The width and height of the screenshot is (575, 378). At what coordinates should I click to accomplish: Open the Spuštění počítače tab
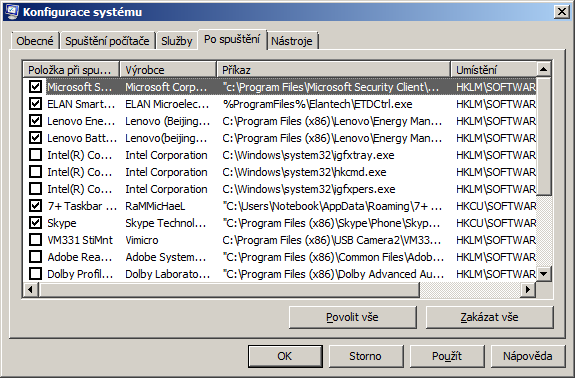point(107,41)
